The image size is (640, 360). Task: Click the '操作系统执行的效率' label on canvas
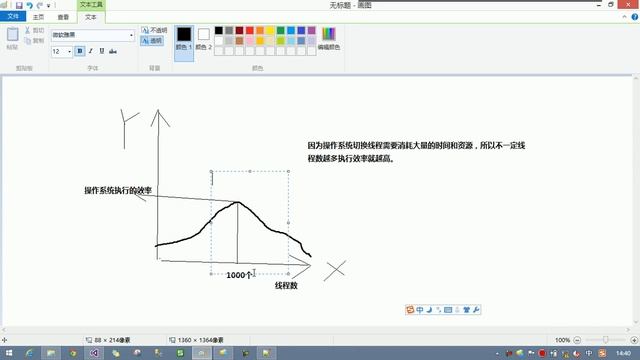pyautogui.click(x=118, y=191)
